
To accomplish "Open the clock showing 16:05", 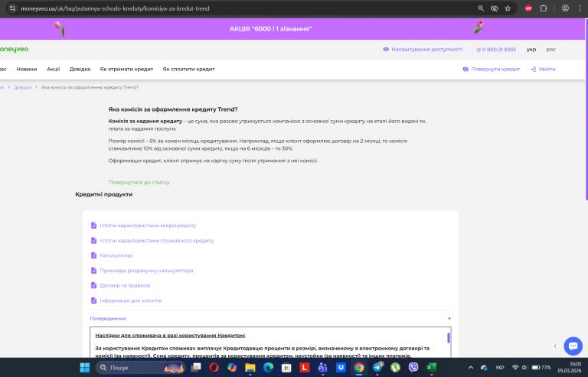I will [x=570, y=367].
